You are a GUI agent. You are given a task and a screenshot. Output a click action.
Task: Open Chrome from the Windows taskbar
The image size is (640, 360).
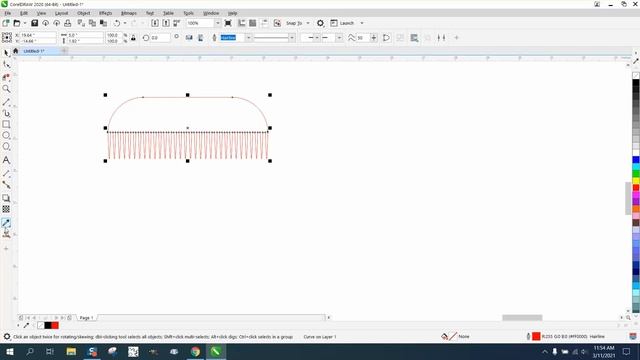tap(195, 351)
